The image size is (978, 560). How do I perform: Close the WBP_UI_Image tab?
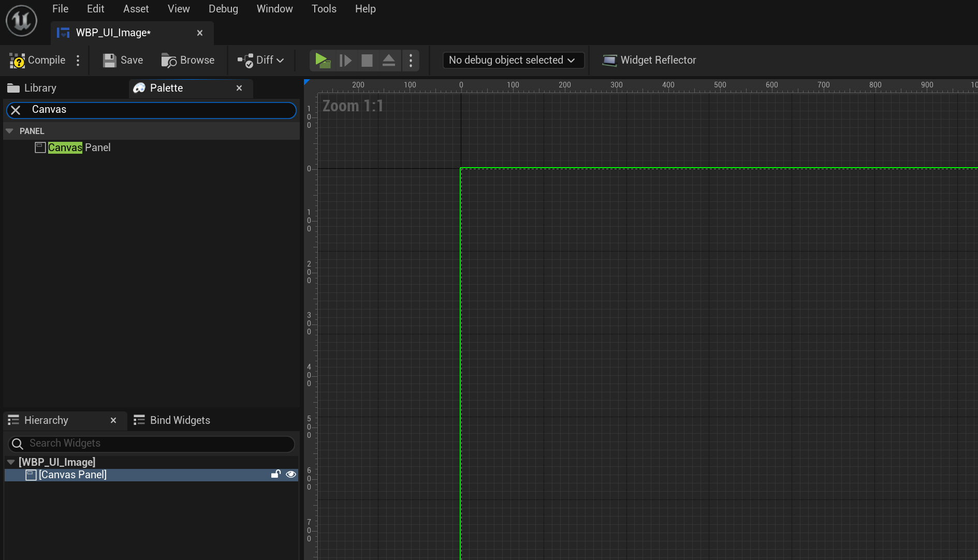coord(200,33)
